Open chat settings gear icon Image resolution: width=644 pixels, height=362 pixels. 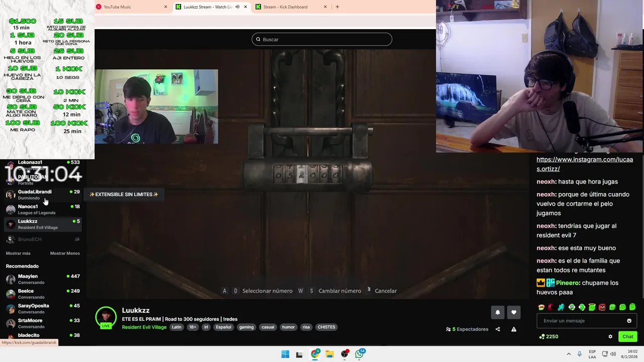point(610,337)
